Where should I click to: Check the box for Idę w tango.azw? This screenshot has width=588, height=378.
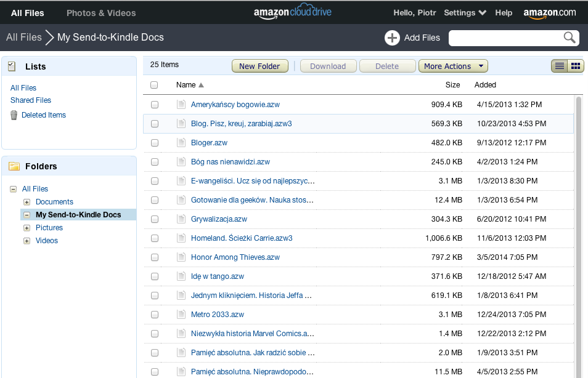[155, 277]
